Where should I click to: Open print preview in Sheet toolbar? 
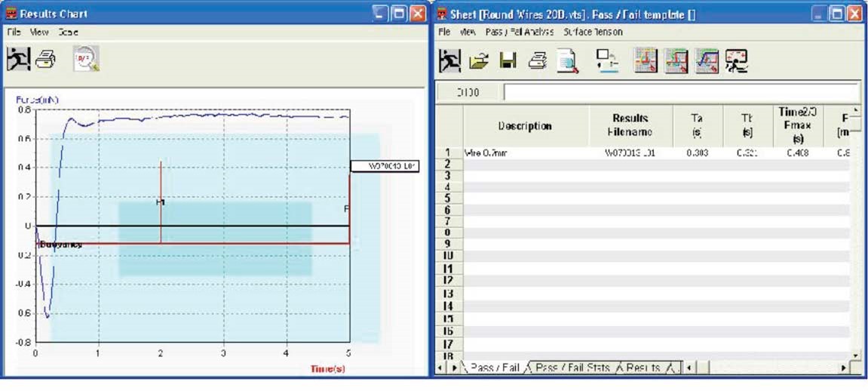(x=567, y=61)
